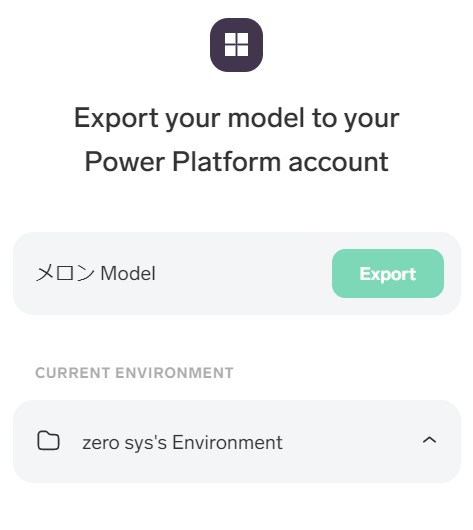Click the heading Export your model to your
The width and height of the screenshot is (473, 530).
click(x=237, y=118)
